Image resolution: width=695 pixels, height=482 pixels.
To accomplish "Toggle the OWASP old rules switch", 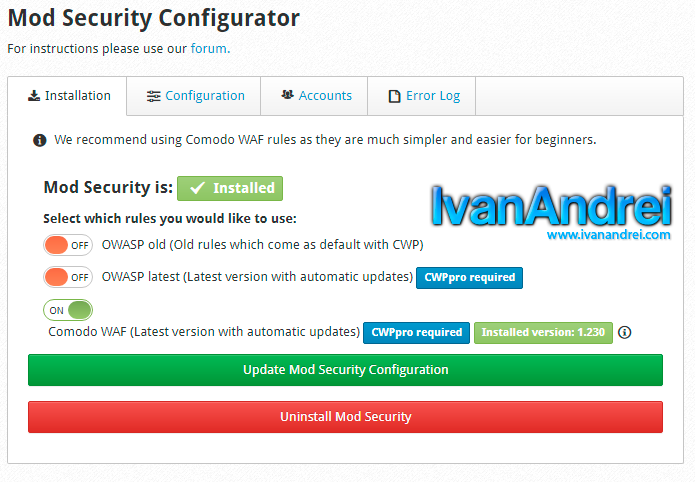I will click(68, 245).
